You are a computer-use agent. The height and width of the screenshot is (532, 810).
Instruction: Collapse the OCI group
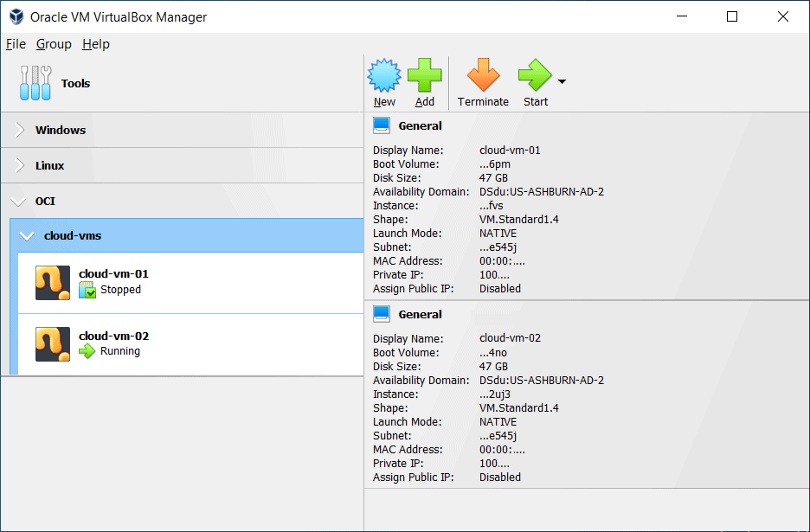pyautogui.click(x=19, y=202)
